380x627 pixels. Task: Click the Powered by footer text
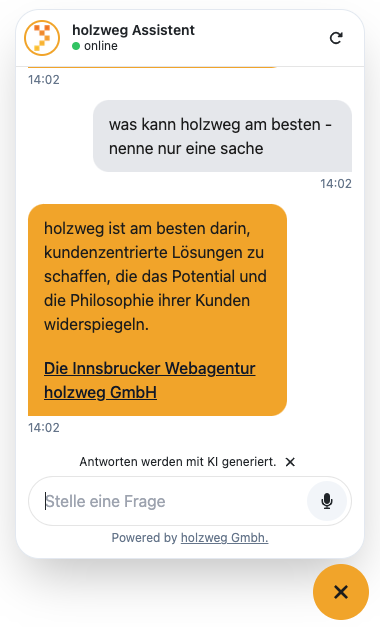[x=144, y=538]
